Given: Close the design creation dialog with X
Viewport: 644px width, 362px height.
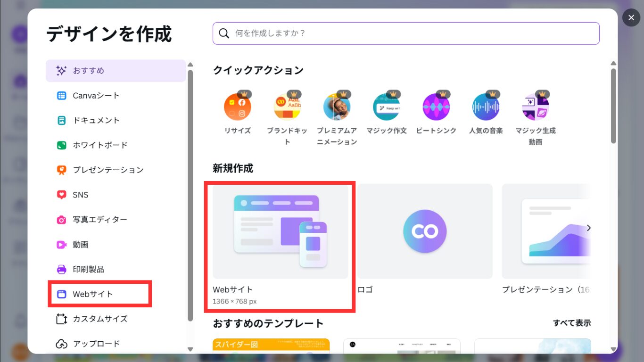Looking at the screenshot, I should coord(631,17).
